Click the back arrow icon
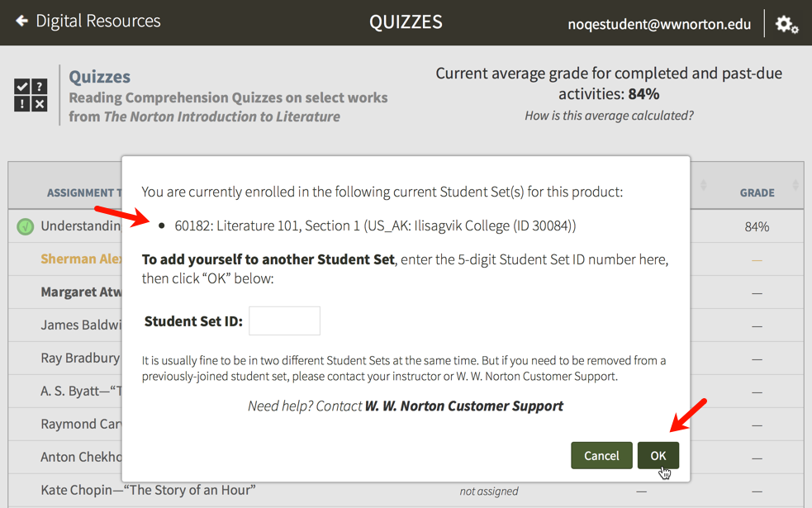Screen dimensions: 812x508 (x=21, y=21)
